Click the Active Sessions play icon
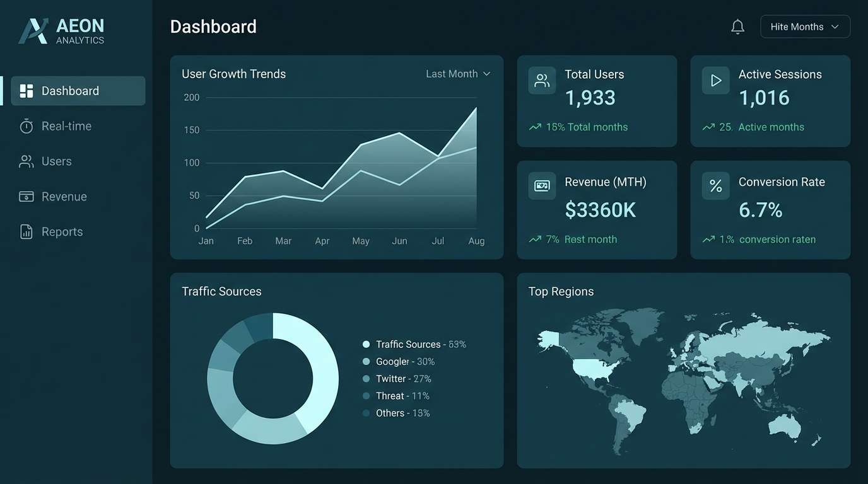868x484 pixels. 715,81
